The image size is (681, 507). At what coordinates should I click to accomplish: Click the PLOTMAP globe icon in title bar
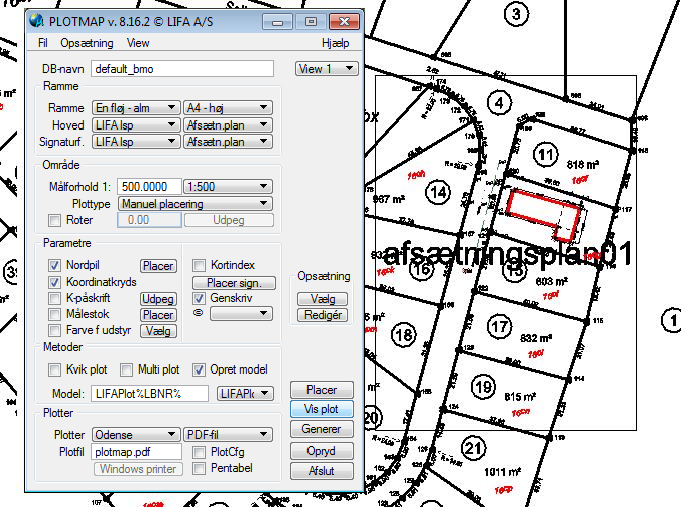(36, 20)
